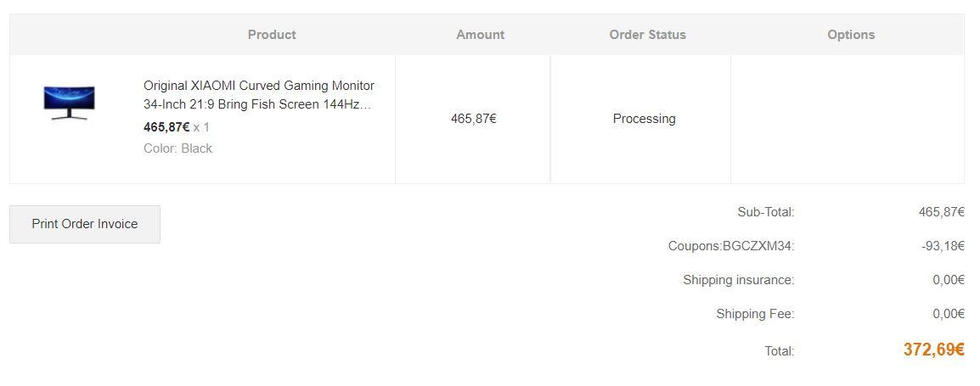Select the Processing order status text

[x=644, y=119]
